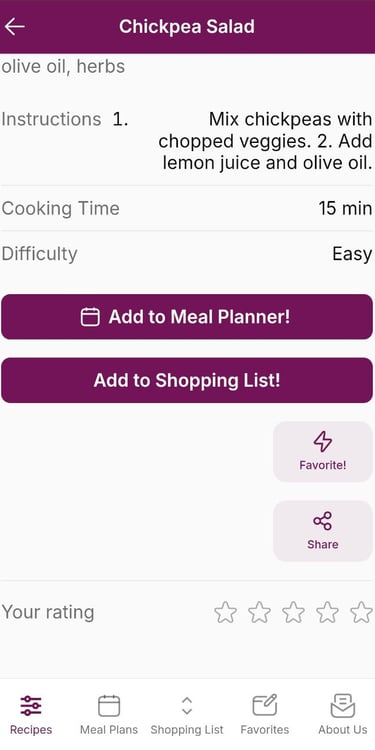This screenshot has width=375, height=750.
Task: Select the Difficulty Easy row
Action: click(x=187, y=254)
